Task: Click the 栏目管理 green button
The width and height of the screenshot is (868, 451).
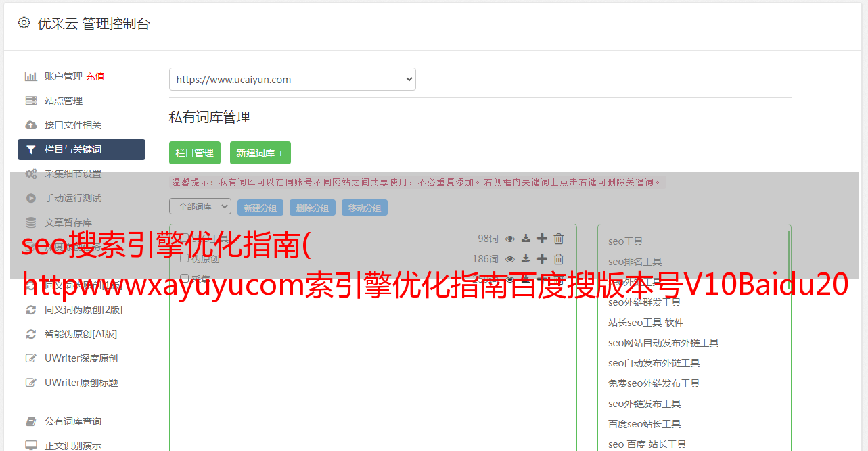Action: point(195,153)
